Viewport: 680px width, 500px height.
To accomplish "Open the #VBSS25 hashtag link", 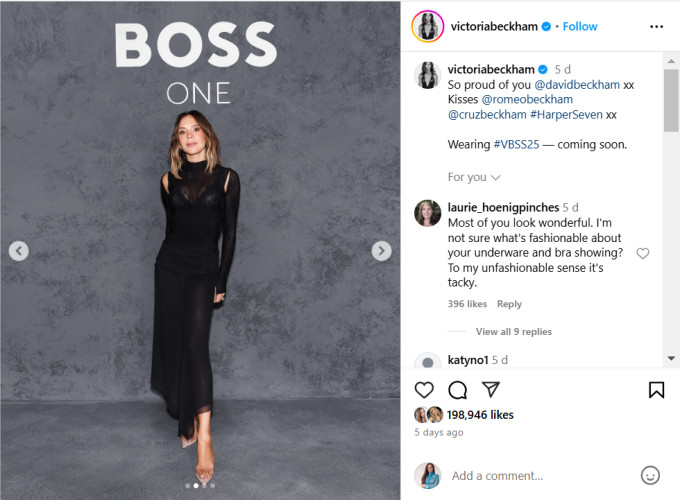I will (518, 144).
